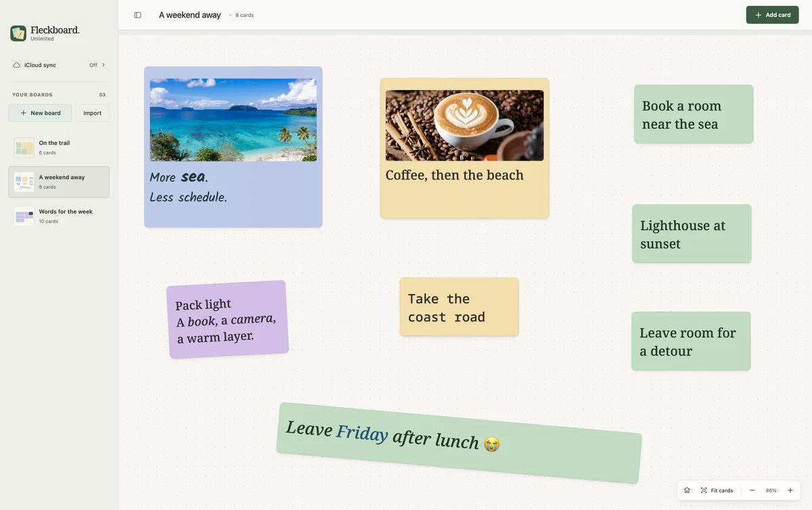Create a New board
This screenshot has height=510, width=812.
40,113
